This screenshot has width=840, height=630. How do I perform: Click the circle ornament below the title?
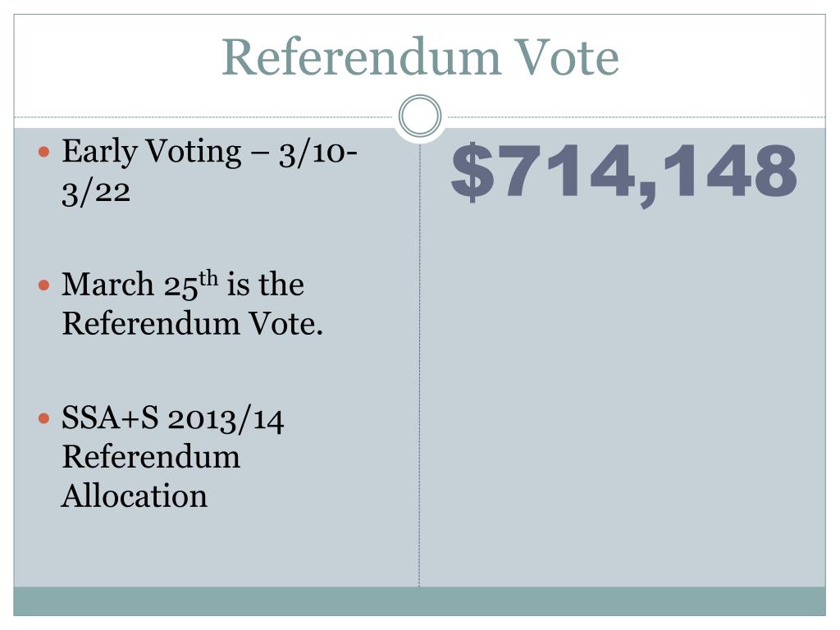click(420, 116)
